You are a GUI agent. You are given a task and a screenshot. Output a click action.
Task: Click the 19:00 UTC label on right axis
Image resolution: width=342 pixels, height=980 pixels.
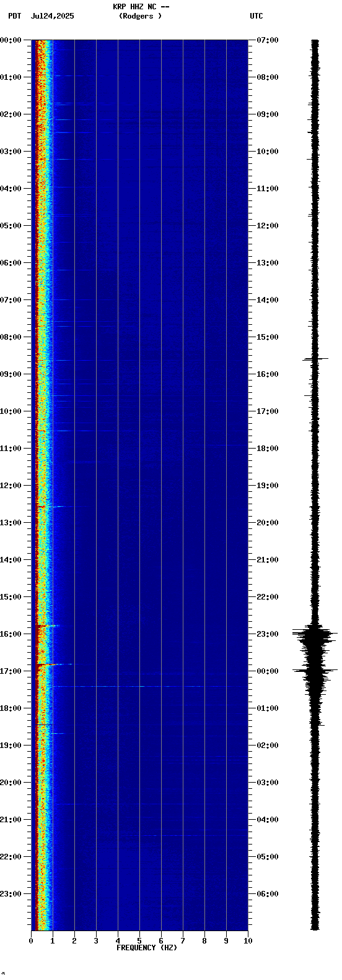pos(268,486)
